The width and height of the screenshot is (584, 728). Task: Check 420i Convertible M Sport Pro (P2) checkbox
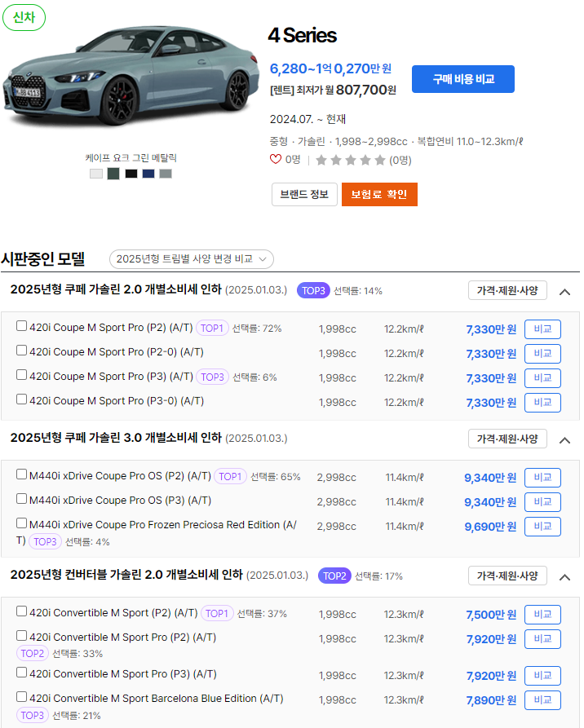click(x=21, y=635)
